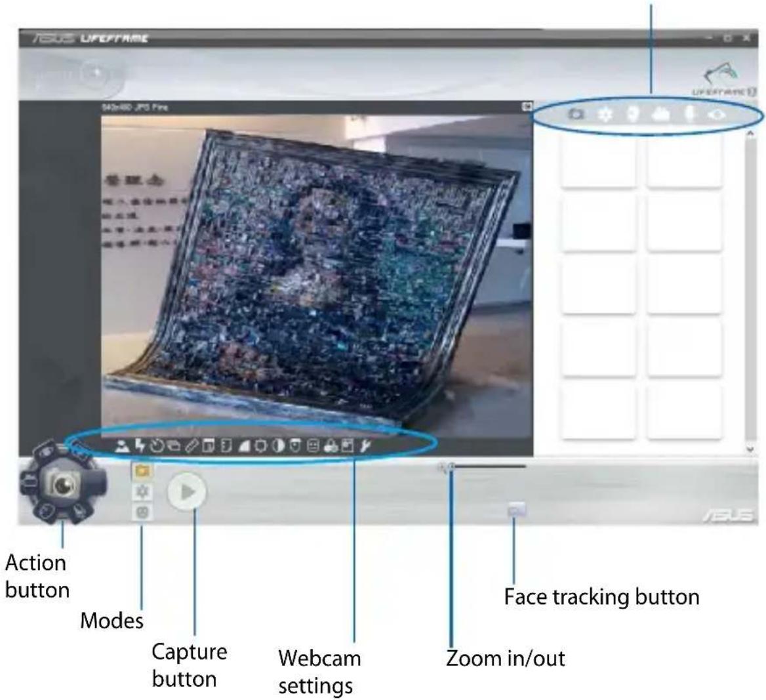The image size is (766, 700).
Task: Click the slanted ruler icon in webcam settings
Action: tap(192, 446)
